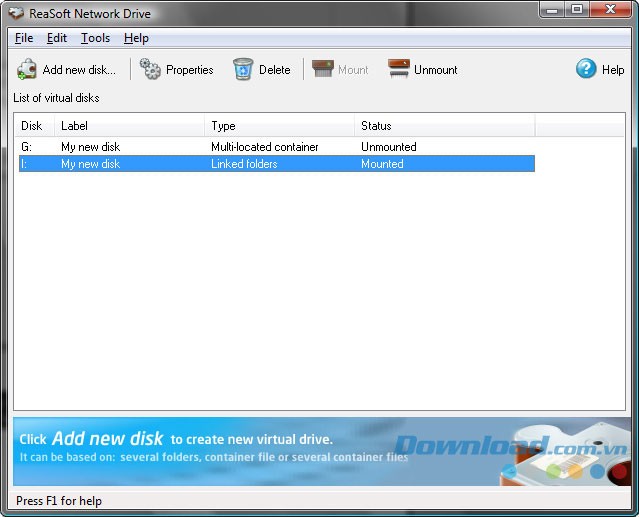Click the 'Add new disk...' label
This screenshot has width=639, height=517.
point(79,70)
